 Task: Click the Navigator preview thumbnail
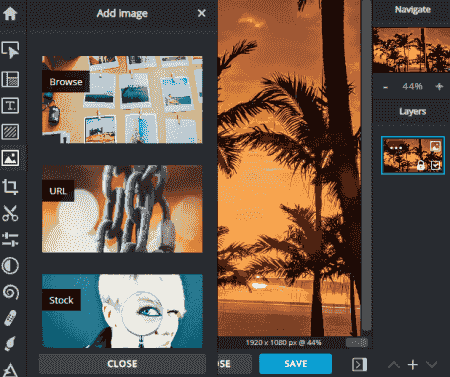411,50
